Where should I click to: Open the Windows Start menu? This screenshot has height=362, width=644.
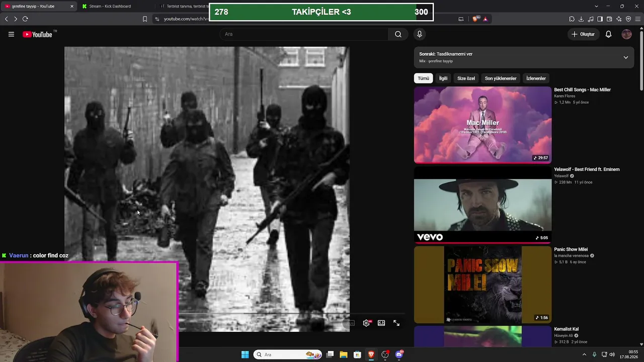point(245,354)
